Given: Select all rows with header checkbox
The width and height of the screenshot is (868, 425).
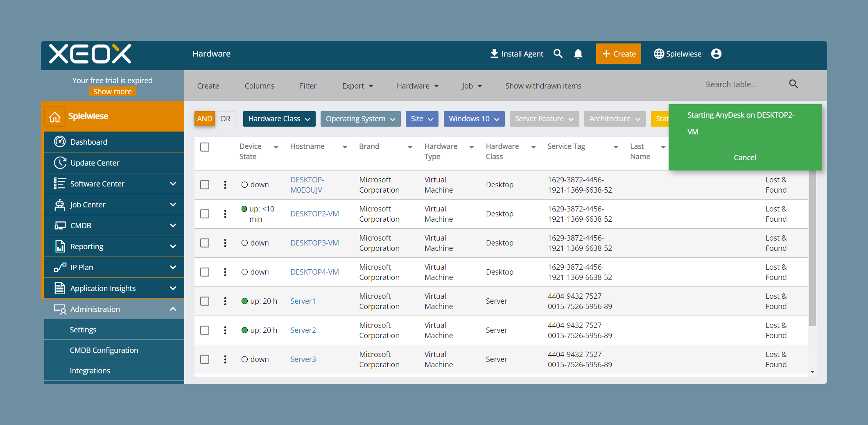Looking at the screenshot, I should coord(205,147).
